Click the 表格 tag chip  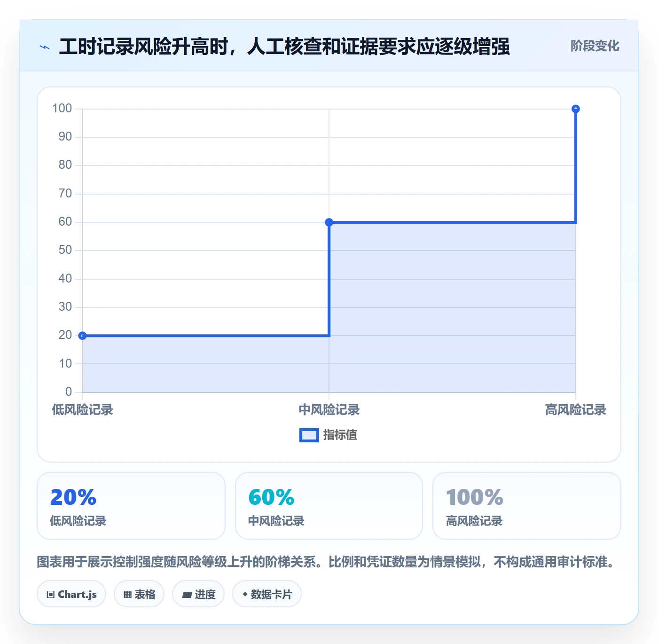pos(139,594)
